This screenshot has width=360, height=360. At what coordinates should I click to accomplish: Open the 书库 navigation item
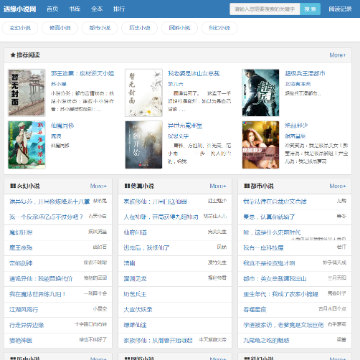[x=74, y=9]
